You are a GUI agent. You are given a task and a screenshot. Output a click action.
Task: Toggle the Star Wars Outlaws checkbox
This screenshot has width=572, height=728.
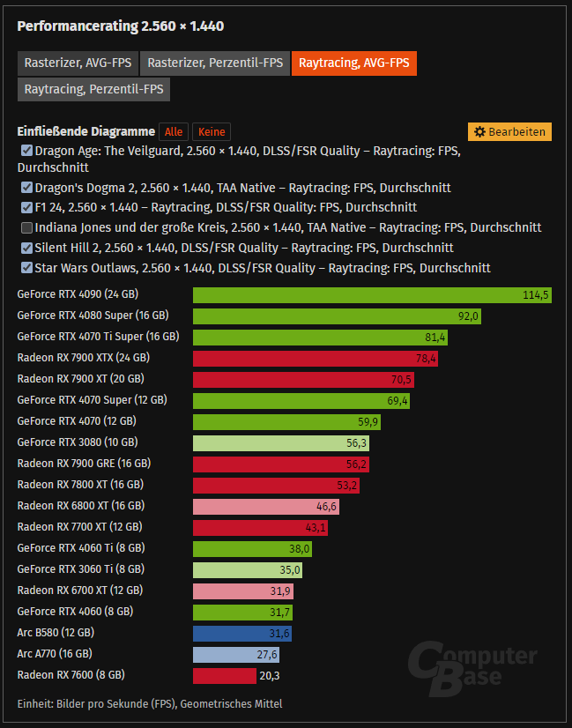pyautogui.click(x=26, y=268)
